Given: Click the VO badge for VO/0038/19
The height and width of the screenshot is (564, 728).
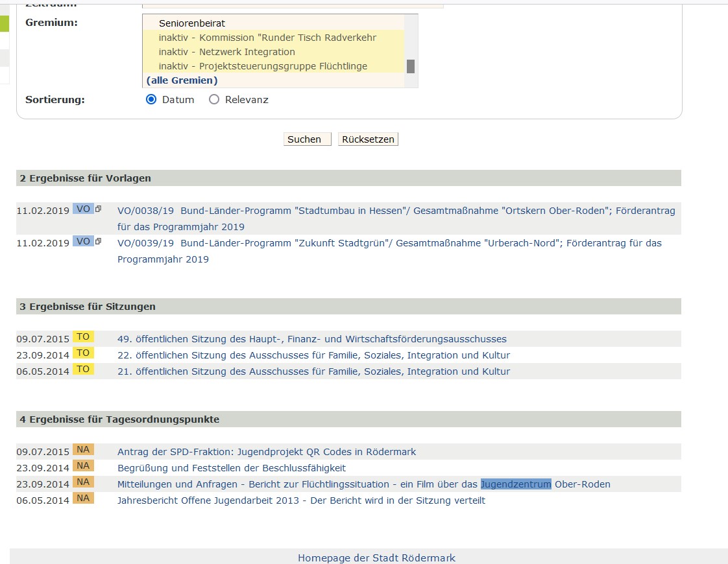Looking at the screenshot, I should pos(83,209).
